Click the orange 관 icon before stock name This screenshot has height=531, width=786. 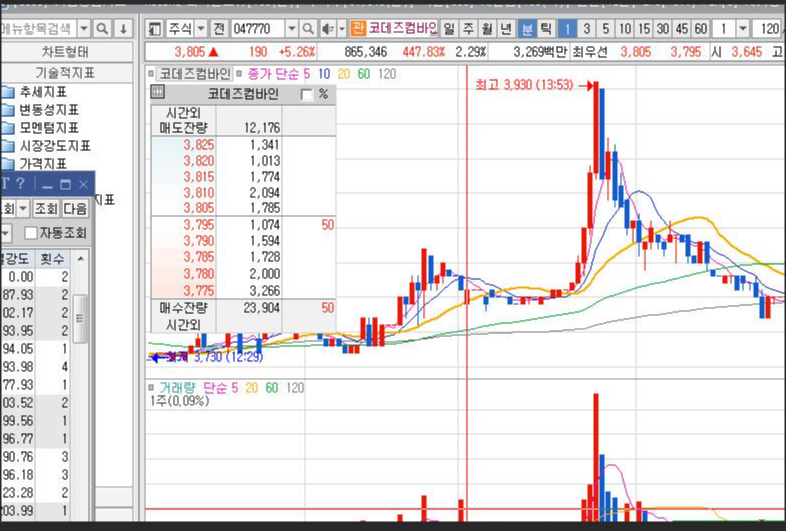(358, 29)
